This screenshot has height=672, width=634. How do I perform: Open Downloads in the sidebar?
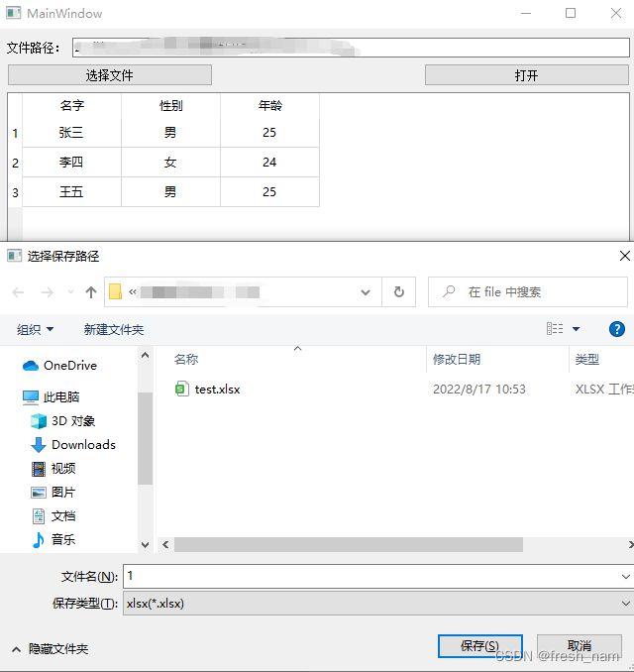coord(73,444)
